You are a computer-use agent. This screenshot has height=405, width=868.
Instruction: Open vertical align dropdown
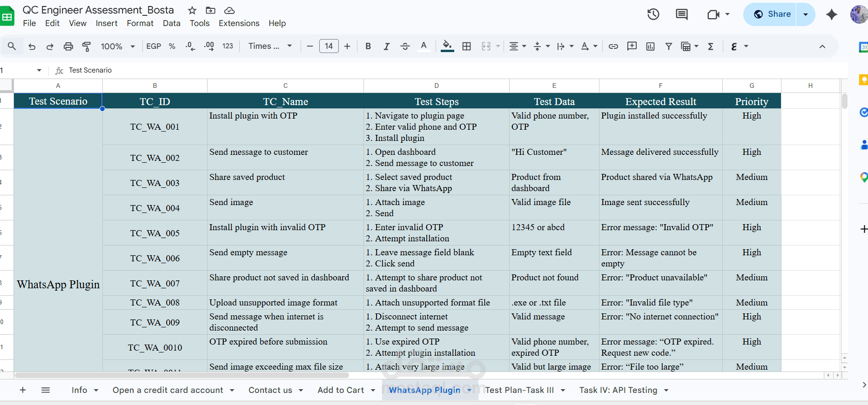(x=541, y=46)
